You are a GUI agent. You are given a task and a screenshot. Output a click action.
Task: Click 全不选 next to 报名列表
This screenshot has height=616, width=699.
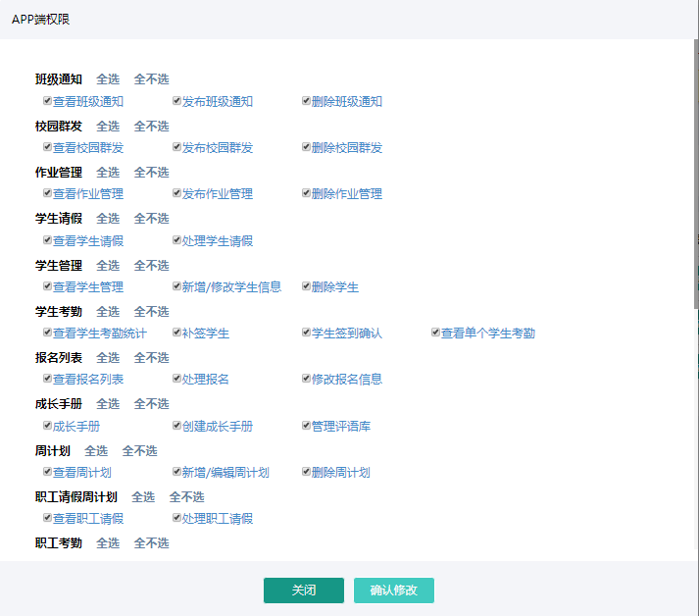click(152, 358)
